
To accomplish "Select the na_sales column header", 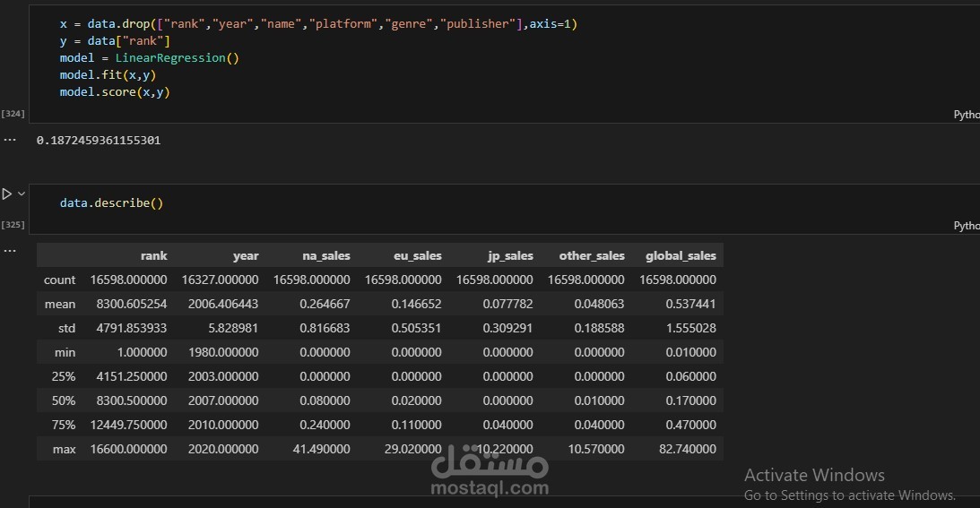I will (326, 255).
